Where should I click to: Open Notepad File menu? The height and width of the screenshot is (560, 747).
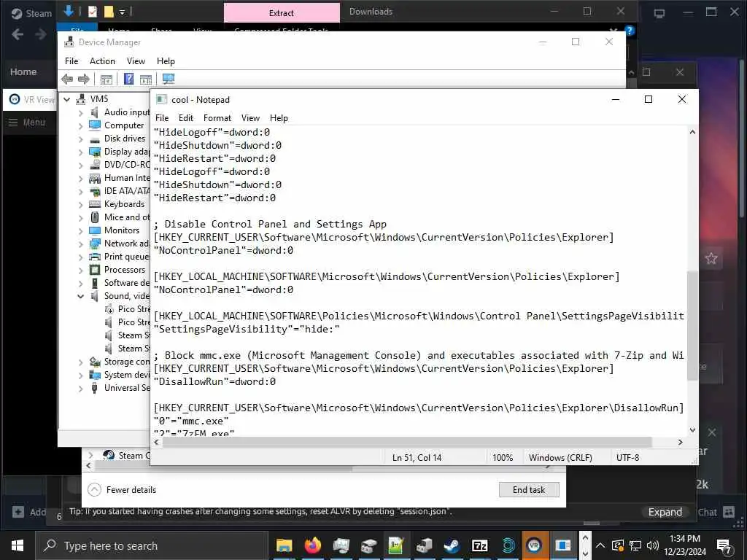coord(162,118)
